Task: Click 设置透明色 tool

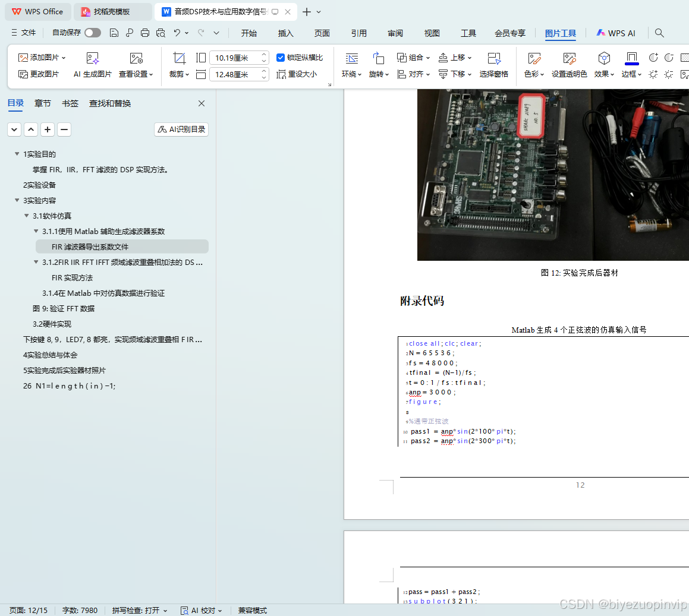Action: tap(570, 65)
